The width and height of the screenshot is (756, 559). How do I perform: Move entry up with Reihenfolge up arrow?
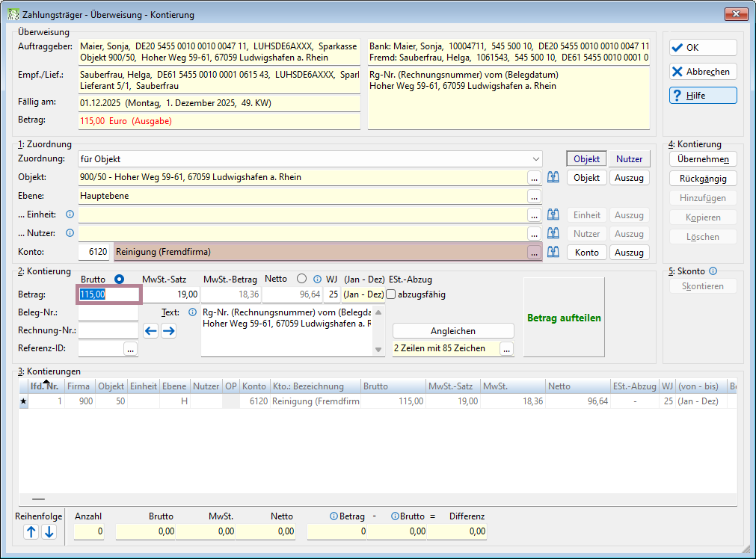tap(31, 532)
